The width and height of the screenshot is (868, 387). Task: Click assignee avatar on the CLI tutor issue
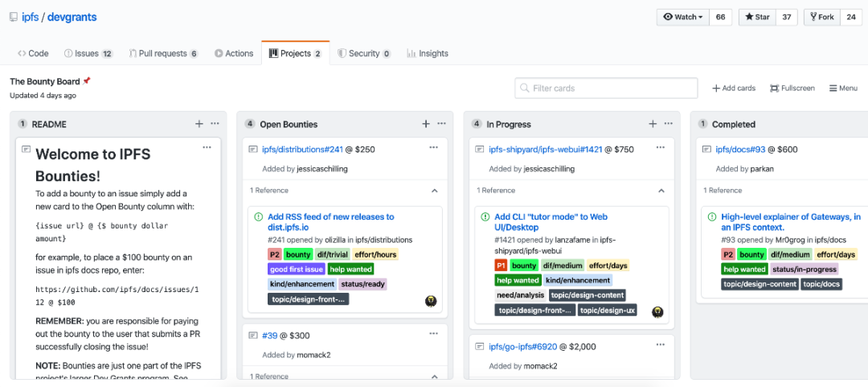tap(657, 311)
